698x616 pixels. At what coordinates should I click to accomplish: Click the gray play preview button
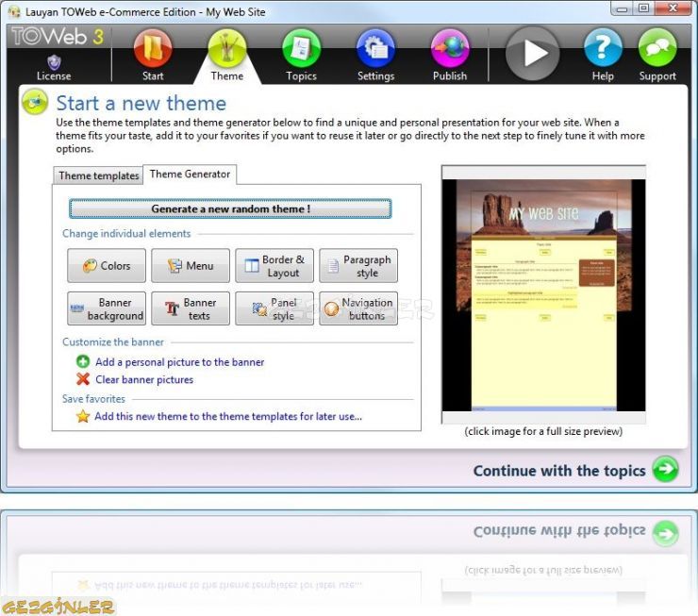[532, 54]
